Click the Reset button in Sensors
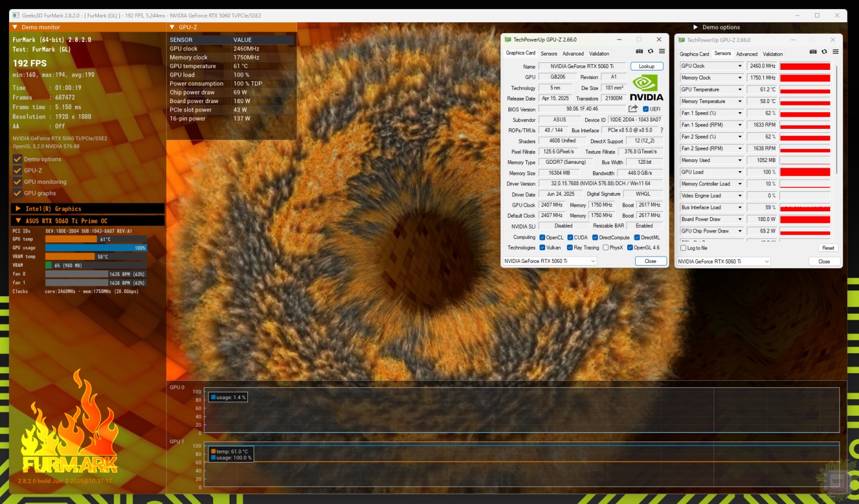 tap(828, 248)
